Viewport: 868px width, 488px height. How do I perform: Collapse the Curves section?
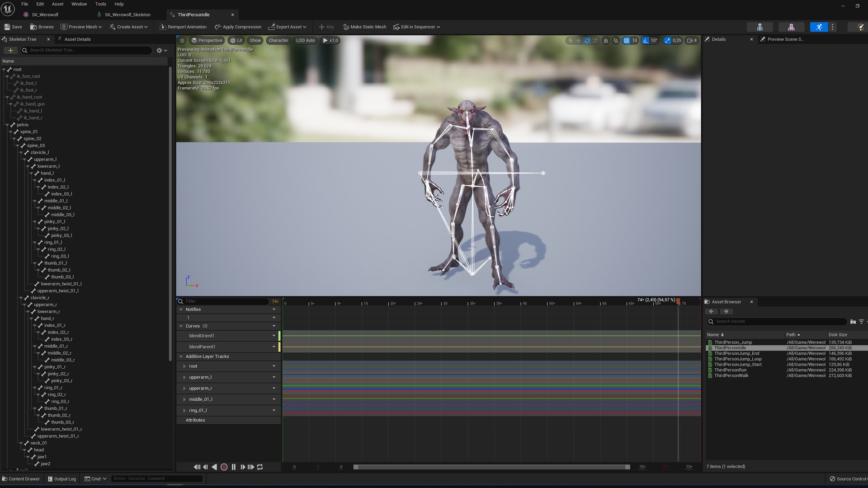pyautogui.click(x=181, y=326)
